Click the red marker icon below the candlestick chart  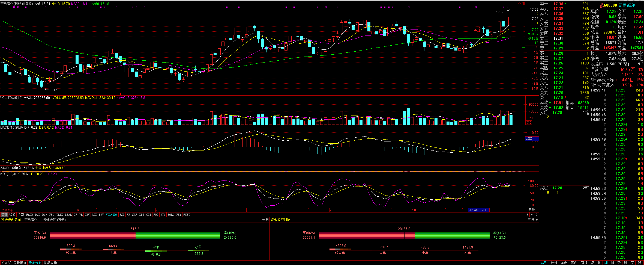pyautogui.click(x=120, y=94)
